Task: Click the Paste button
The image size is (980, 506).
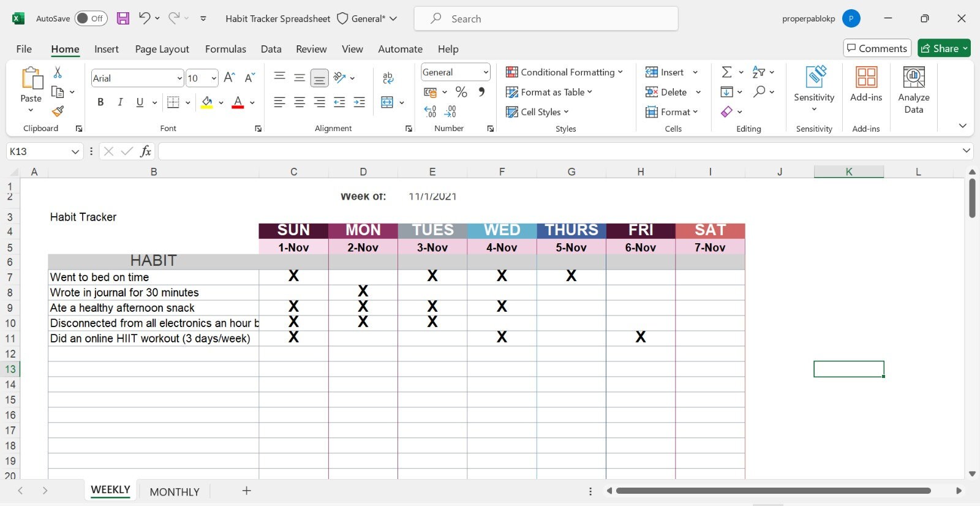Action: tap(31, 89)
